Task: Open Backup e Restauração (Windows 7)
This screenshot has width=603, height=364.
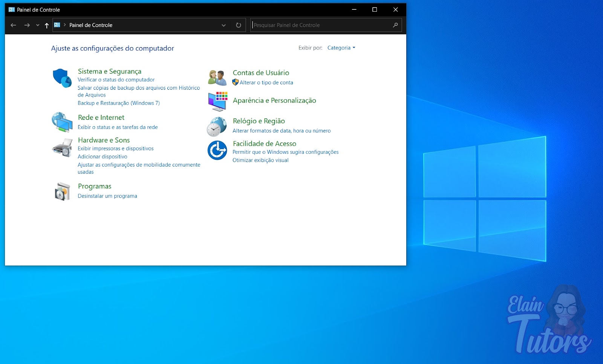Action: click(119, 103)
